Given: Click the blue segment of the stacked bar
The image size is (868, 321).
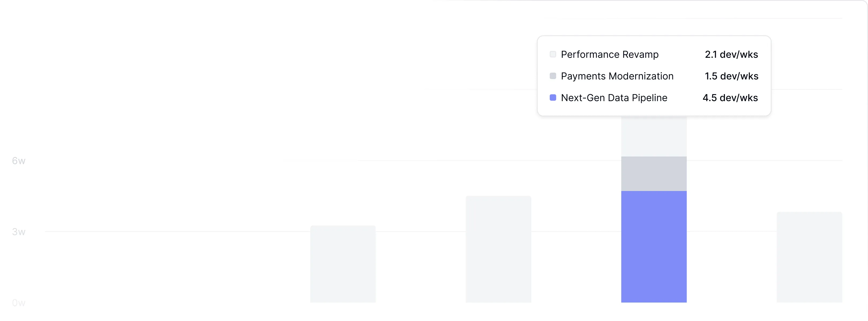Looking at the screenshot, I should click(x=654, y=246).
